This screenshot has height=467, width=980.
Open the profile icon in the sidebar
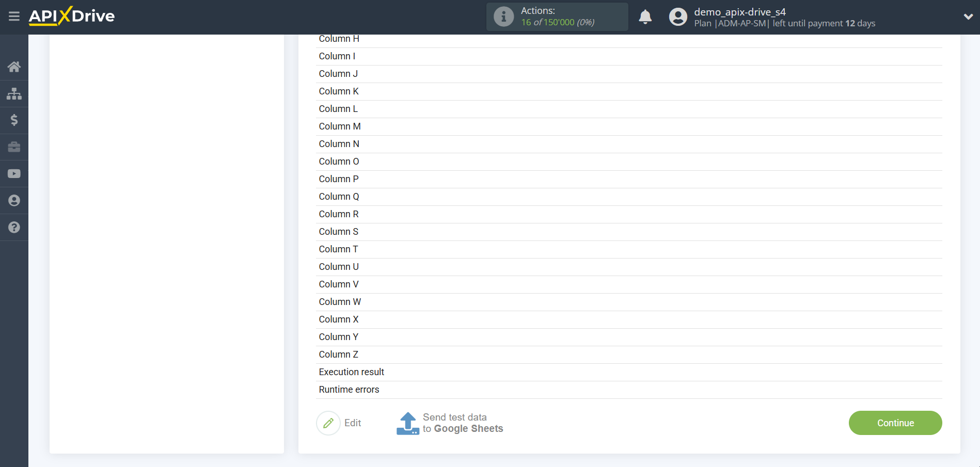(x=14, y=201)
